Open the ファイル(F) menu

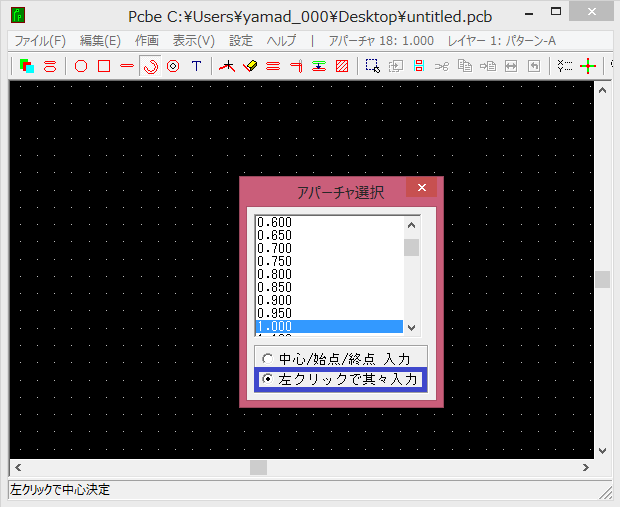tap(40, 41)
